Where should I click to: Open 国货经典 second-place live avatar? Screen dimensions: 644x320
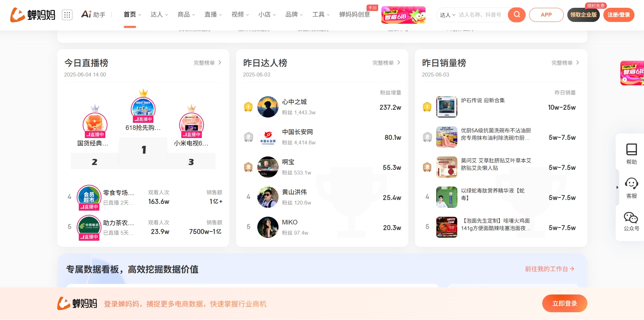pos(95,125)
